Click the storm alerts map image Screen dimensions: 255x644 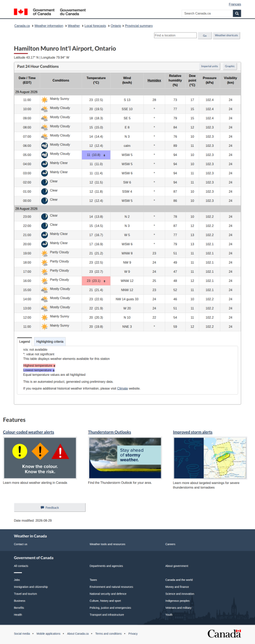click(x=210, y=457)
